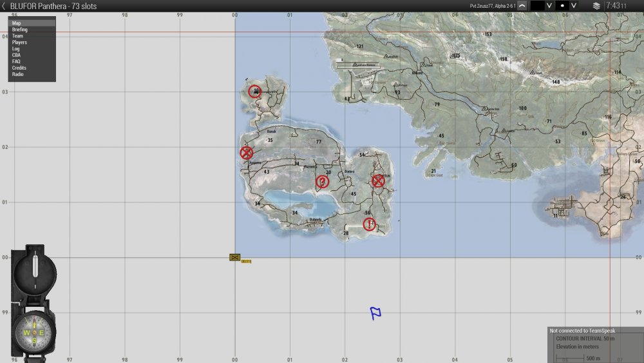
Task: Click the red exclamation mark map marker
Action: [369, 224]
